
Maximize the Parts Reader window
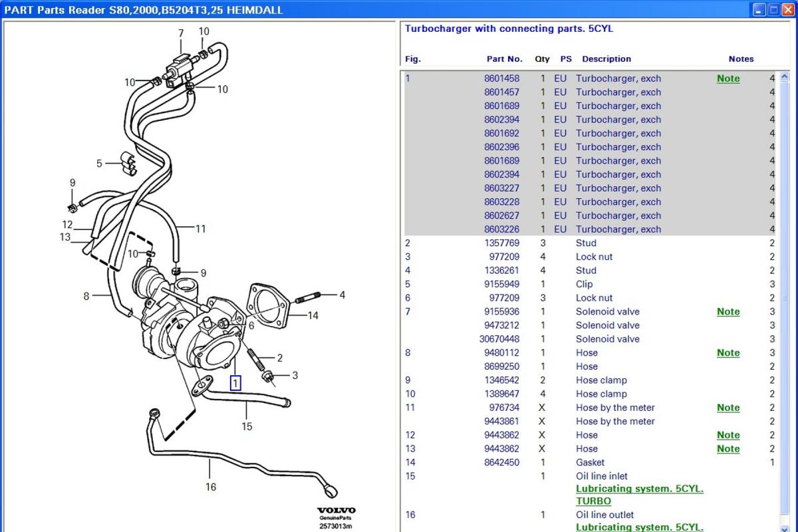tap(774, 9)
